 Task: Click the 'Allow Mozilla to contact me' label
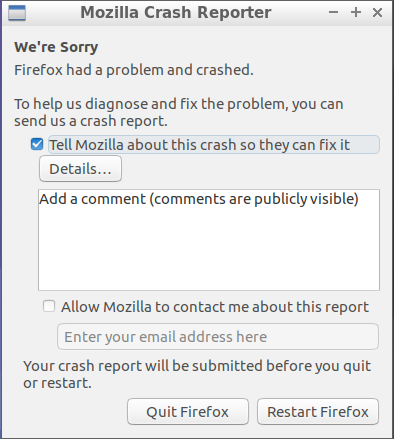pos(215,307)
